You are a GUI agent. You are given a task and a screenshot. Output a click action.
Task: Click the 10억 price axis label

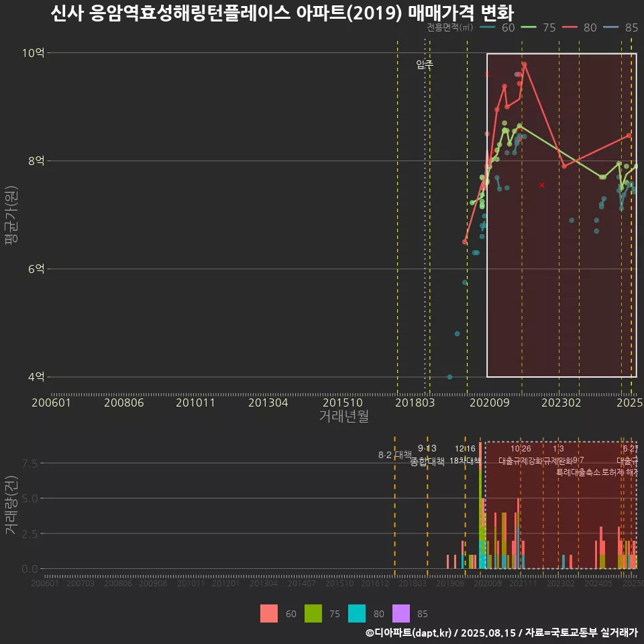pyautogui.click(x=34, y=53)
